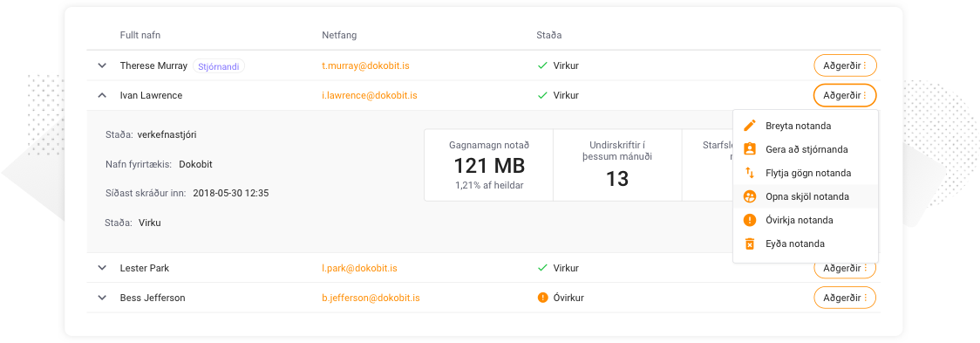980x343 pixels.
Task: Click the green checkmark in Therese Murray's status
Action: [542, 65]
